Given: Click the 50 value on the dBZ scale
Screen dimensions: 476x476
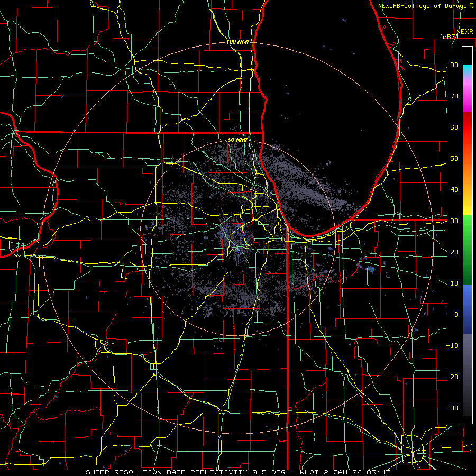Looking at the screenshot, I should click(x=454, y=159).
